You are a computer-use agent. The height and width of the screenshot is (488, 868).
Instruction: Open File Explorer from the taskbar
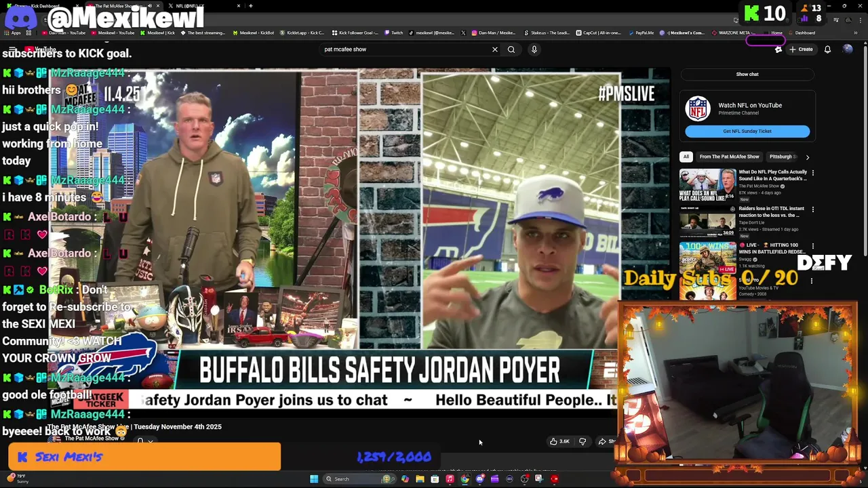(420, 479)
